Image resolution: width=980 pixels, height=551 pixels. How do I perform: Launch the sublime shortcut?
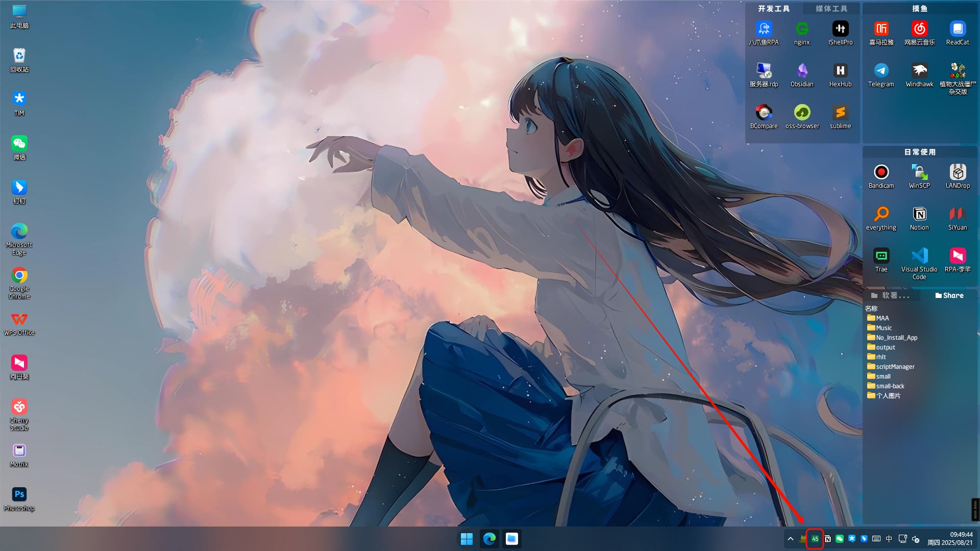(x=840, y=116)
